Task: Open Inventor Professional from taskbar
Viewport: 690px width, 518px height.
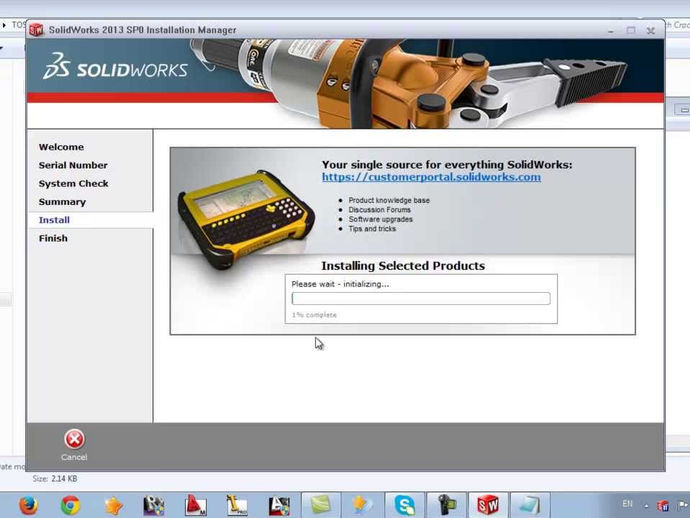Action: [x=237, y=505]
